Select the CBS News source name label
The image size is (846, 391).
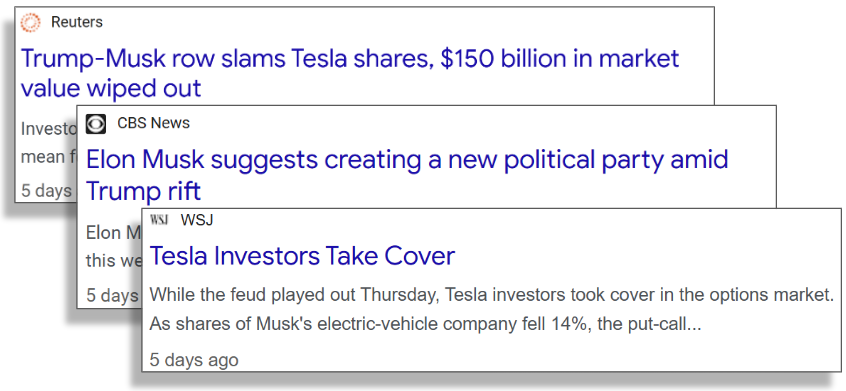point(154,124)
